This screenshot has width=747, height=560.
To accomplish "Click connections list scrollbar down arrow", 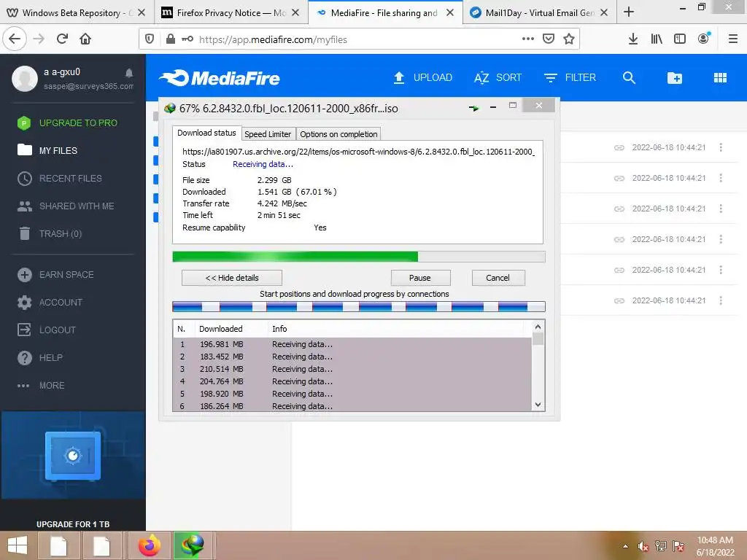I will pyautogui.click(x=538, y=405).
